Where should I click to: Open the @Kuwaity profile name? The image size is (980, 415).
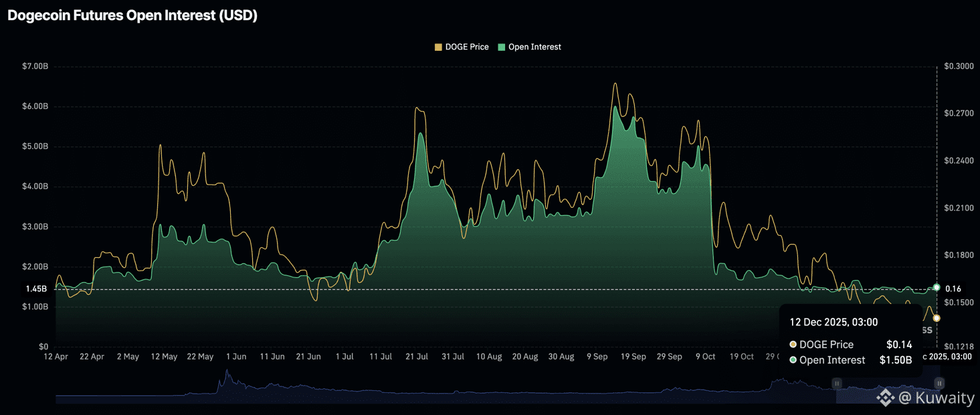936,398
